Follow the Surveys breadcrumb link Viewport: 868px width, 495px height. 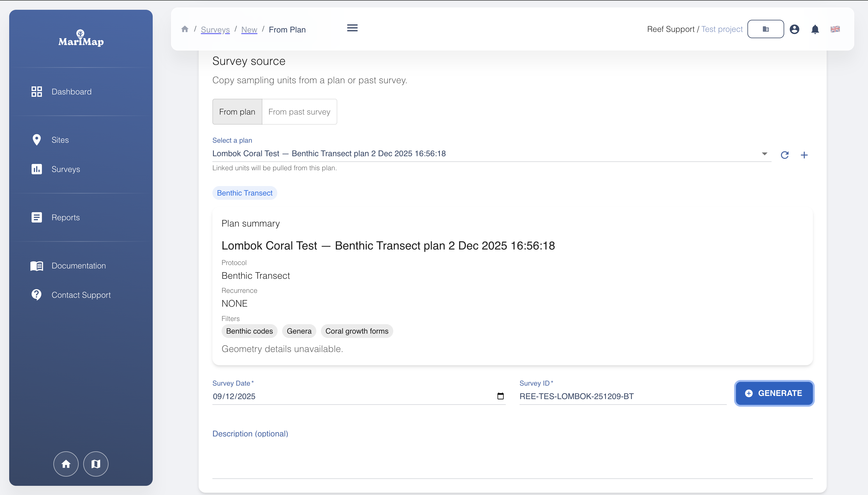pos(215,30)
